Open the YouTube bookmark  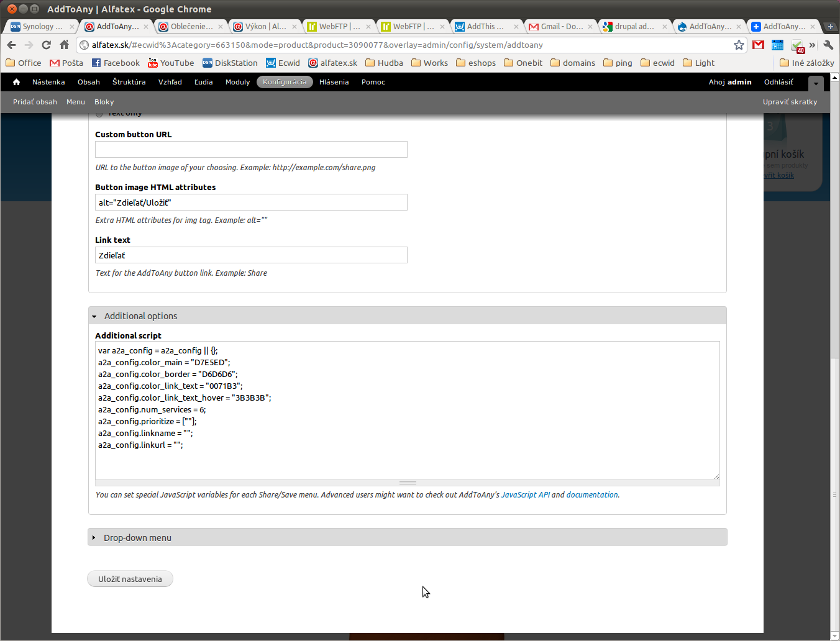pyautogui.click(x=171, y=63)
